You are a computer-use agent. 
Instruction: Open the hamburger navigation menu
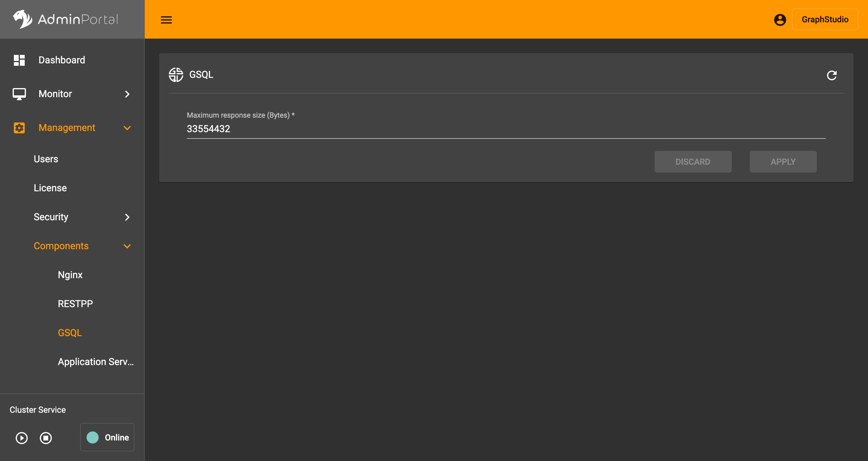coord(166,20)
